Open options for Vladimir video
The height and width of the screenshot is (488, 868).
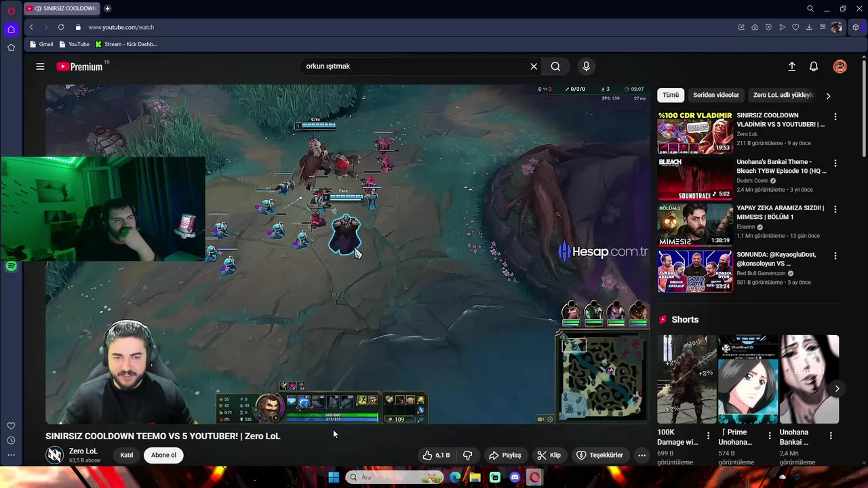pyautogui.click(x=835, y=117)
